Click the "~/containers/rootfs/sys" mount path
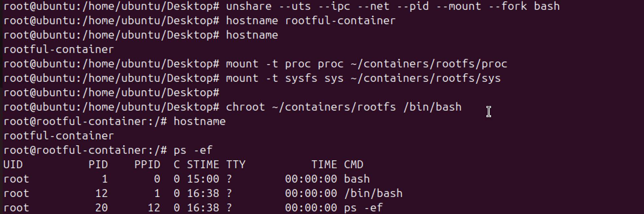This screenshot has width=644, height=214. click(426, 78)
